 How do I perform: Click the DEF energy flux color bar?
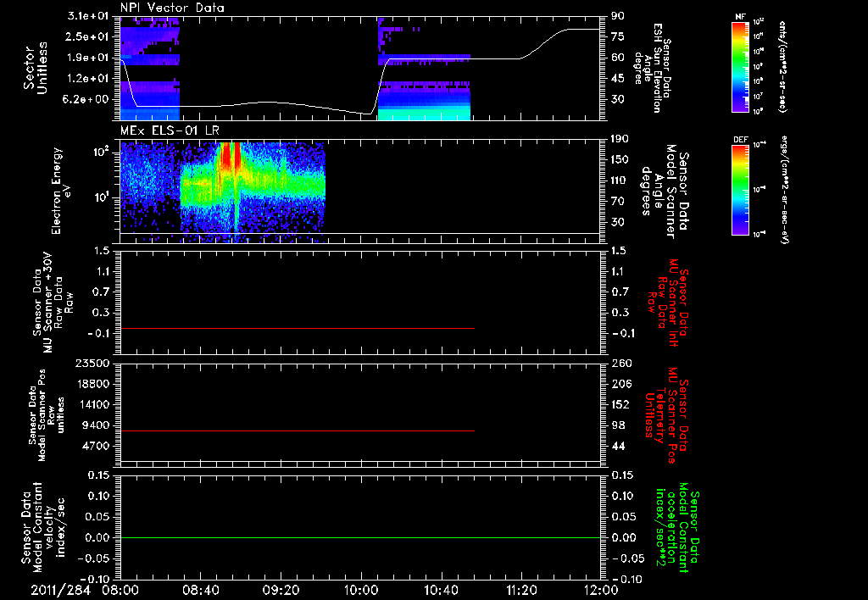pos(741,190)
